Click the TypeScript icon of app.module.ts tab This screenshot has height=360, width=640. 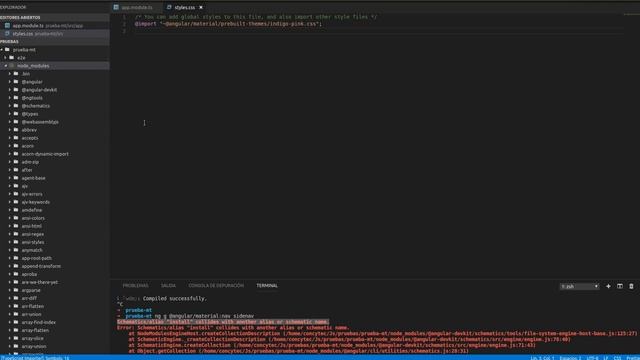tap(116, 7)
